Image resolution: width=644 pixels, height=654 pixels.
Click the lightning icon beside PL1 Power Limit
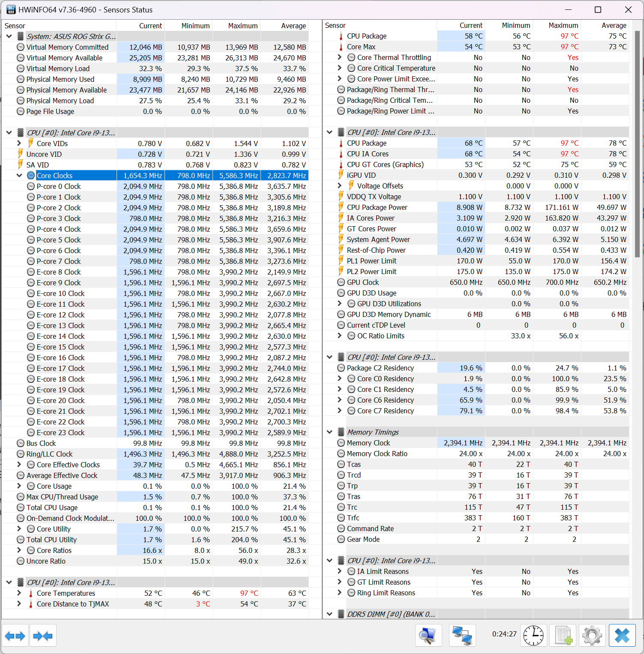tap(341, 260)
